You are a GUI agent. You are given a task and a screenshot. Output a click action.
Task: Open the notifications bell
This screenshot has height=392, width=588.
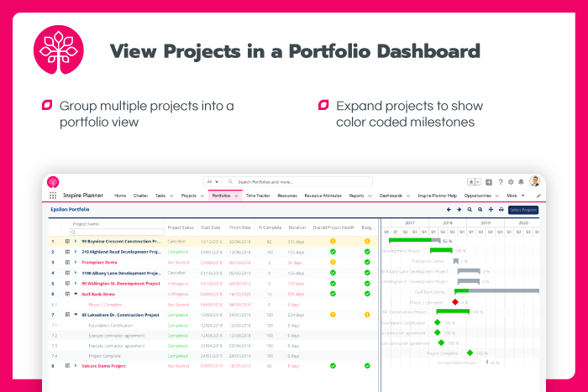[521, 182]
